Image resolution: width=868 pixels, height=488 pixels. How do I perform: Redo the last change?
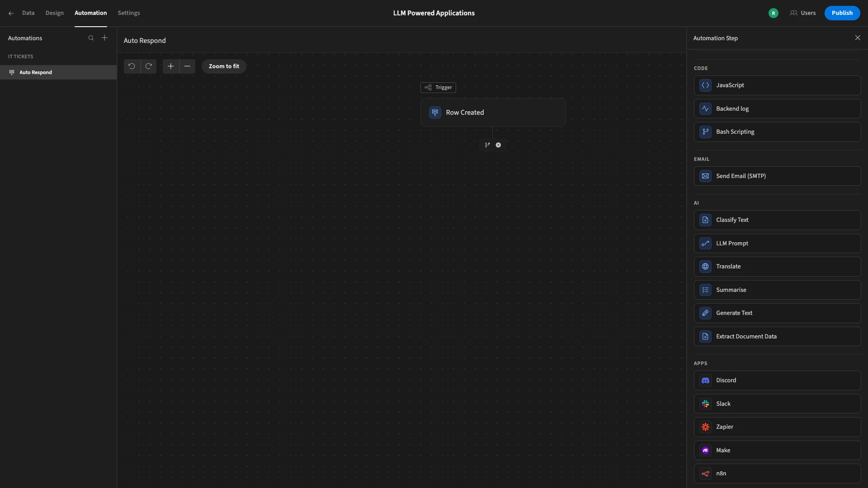[148, 66]
